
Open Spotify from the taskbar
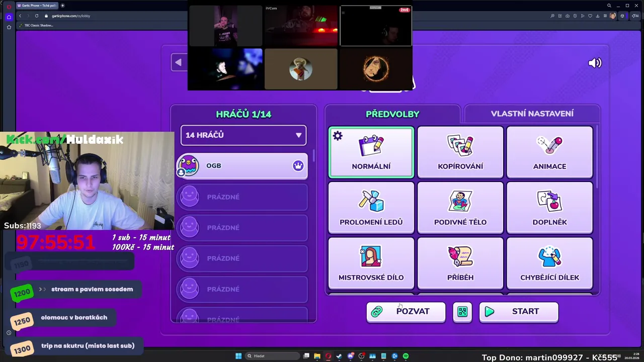click(x=406, y=356)
